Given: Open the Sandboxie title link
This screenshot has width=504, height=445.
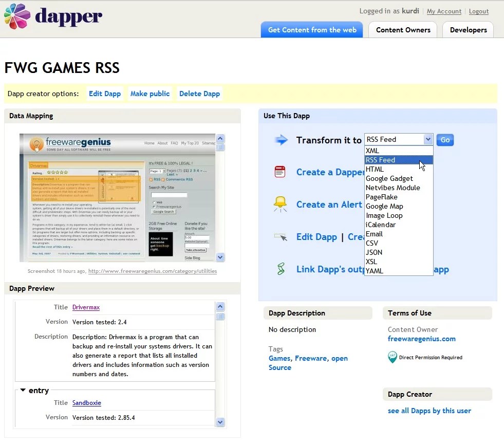Looking at the screenshot, I should click(86, 402).
